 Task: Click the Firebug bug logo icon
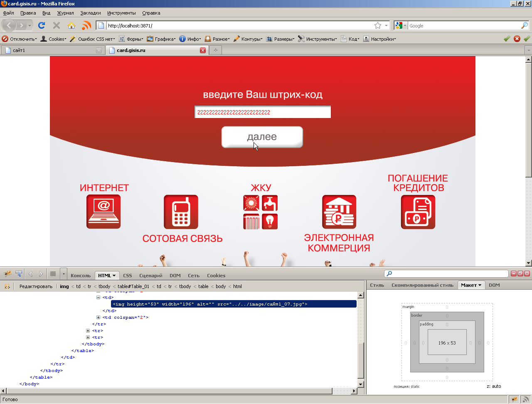(7, 274)
